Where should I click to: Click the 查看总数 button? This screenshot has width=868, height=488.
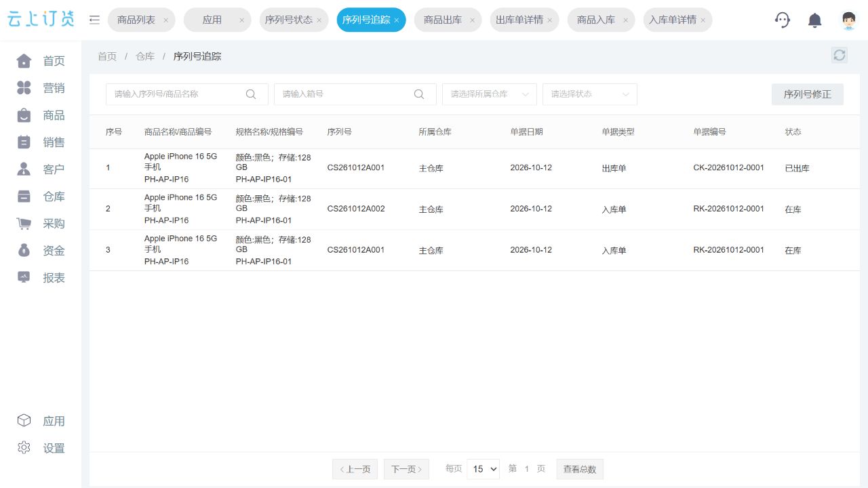coord(580,469)
